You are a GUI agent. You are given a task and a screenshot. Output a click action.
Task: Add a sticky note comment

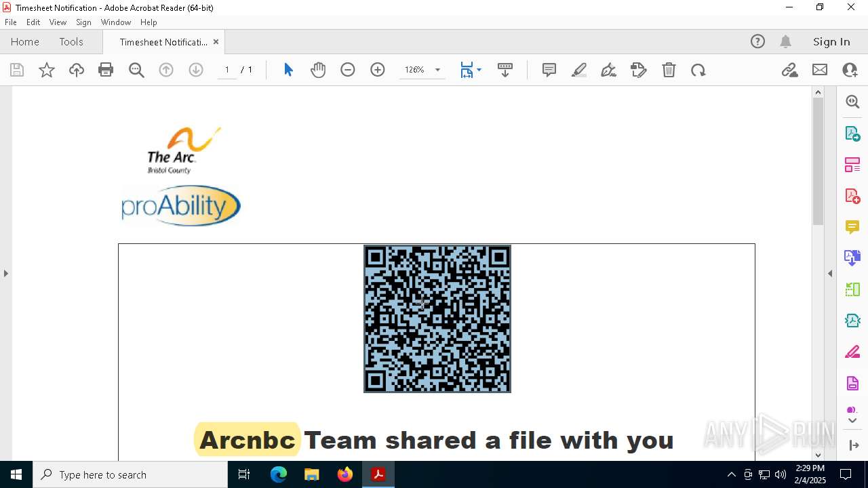[549, 70]
